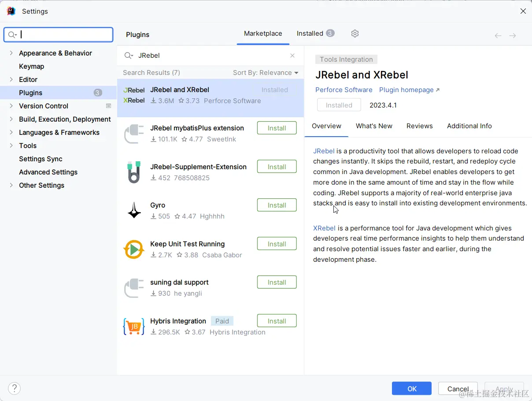Select the suning dal support plug icon
The image size is (532, 401).
click(x=134, y=288)
